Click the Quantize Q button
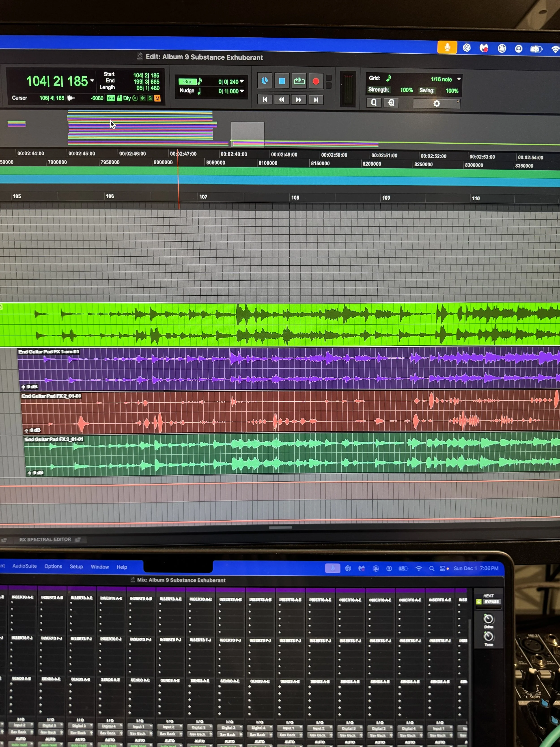Image resolution: width=560 pixels, height=747 pixels. tap(374, 103)
